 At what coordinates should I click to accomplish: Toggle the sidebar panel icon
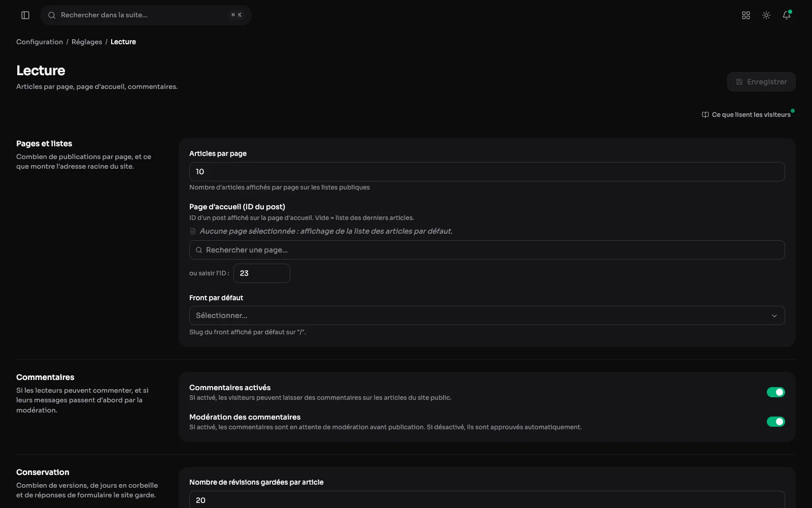25,15
